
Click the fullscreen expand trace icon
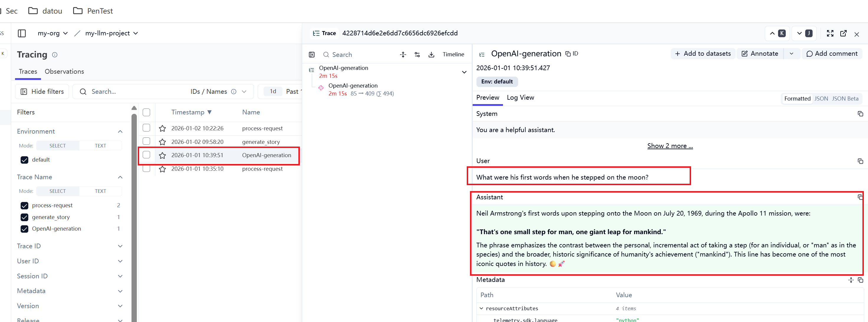(830, 33)
